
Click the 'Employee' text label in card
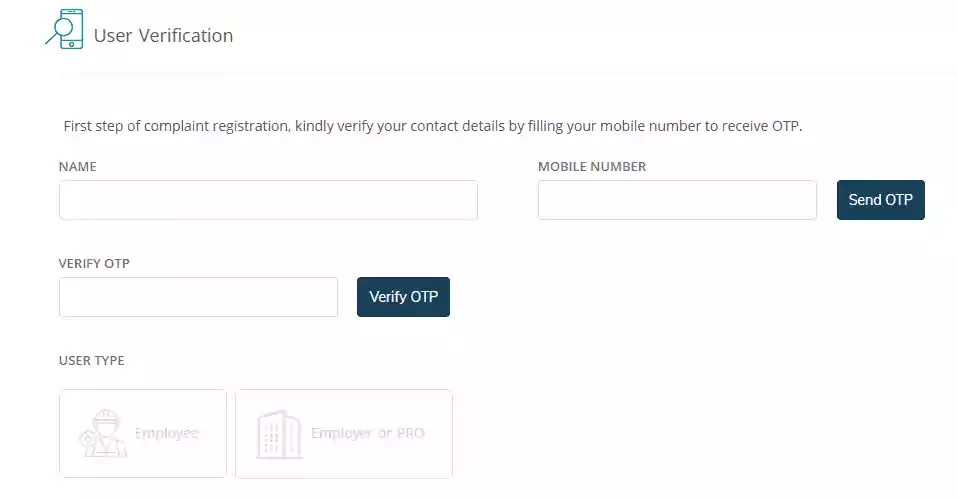[x=167, y=433]
